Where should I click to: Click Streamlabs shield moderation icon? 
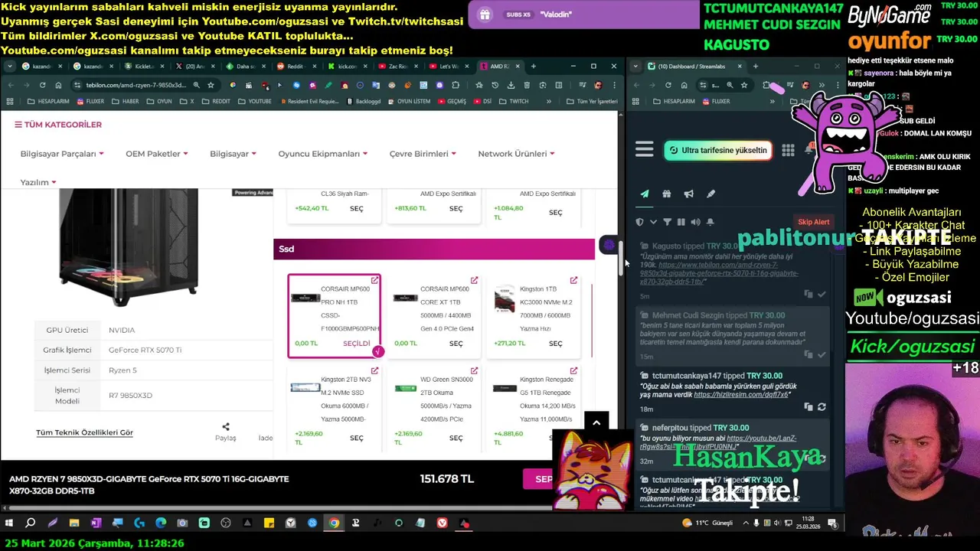coord(640,222)
